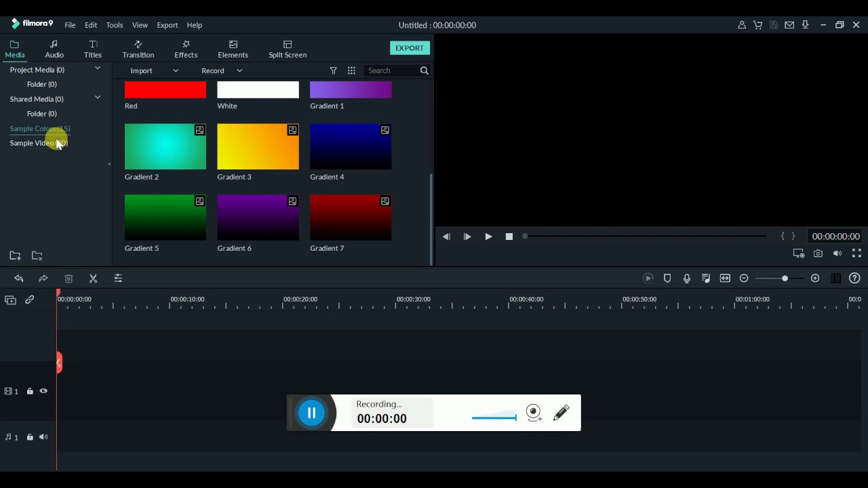The width and height of the screenshot is (868, 488).
Task: Open the Tools menu
Action: (x=115, y=25)
